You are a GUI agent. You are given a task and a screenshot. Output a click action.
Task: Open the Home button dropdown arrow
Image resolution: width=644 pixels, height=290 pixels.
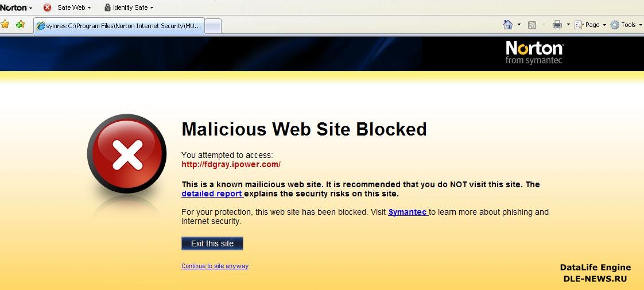tap(519, 25)
